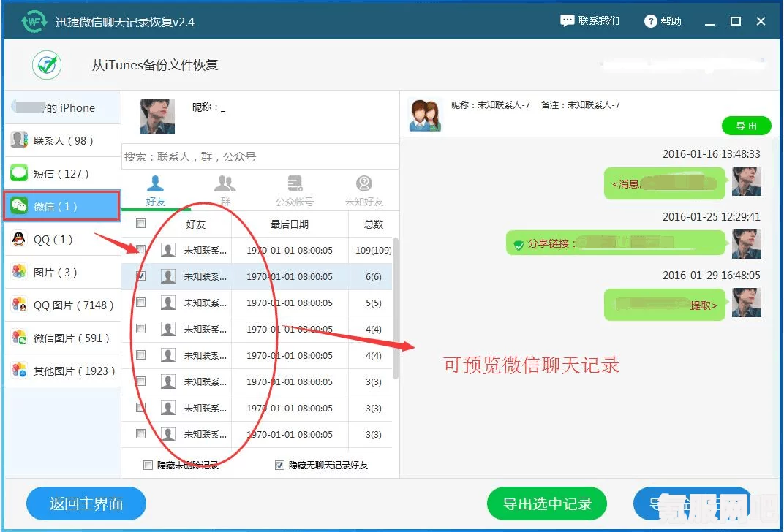Click the green 导出 button
This screenshot has width=784, height=532.
[x=747, y=126]
